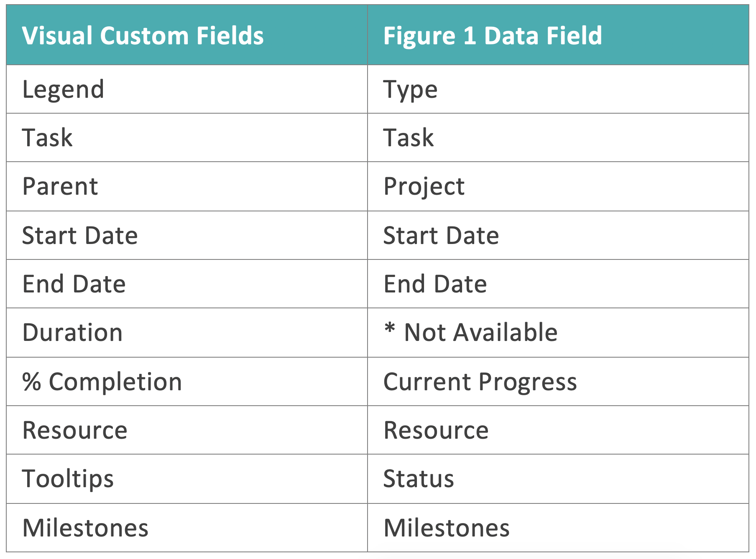
Task: Select "End Date" under Figure 1 Data Field
Action: click(x=435, y=284)
